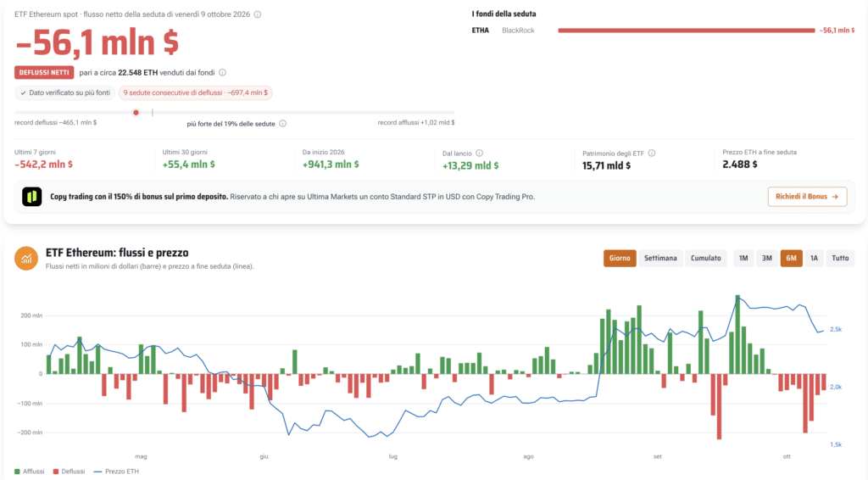Click info icon next to 'Patrimonio degli ETF'
Screen dimensions: 868x480
(x=652, y=153)
